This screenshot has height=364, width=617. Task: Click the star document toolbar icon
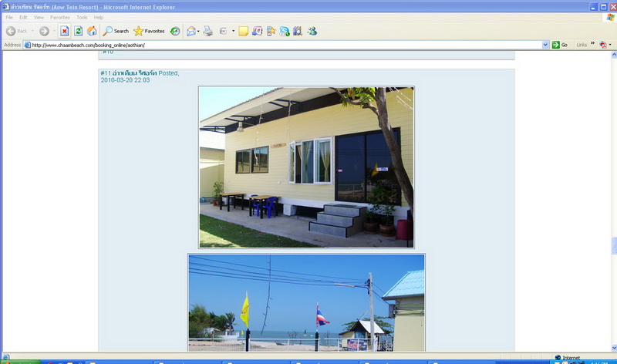pyautogui.click(x=271, y=31)
